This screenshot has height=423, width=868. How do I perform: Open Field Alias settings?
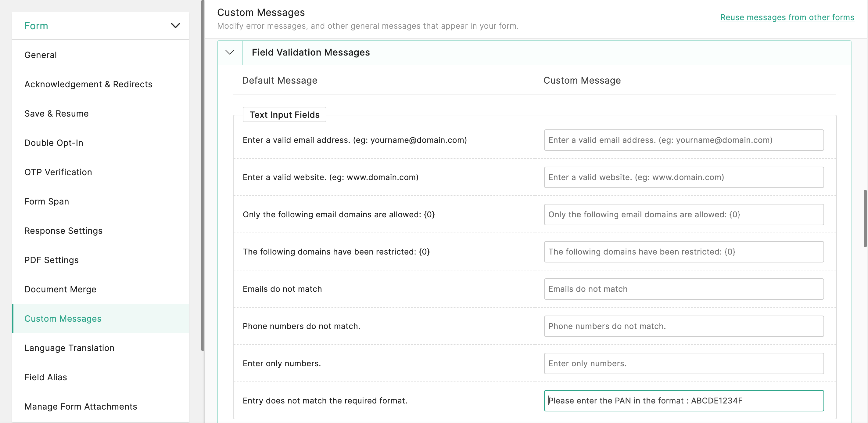(x=45, y=377)
